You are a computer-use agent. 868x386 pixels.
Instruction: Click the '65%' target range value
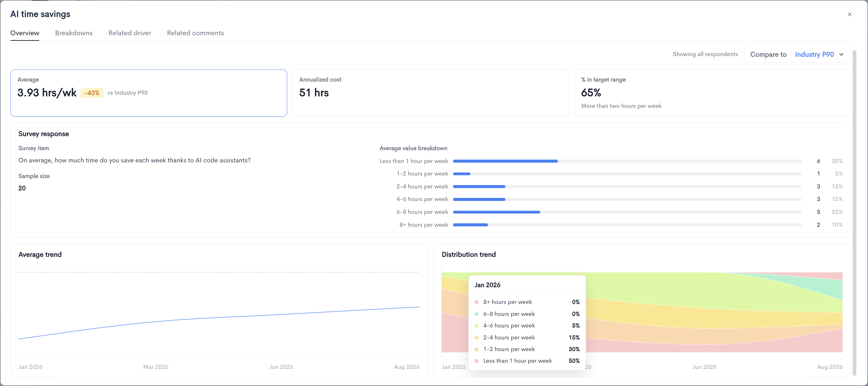pos(591,93)
